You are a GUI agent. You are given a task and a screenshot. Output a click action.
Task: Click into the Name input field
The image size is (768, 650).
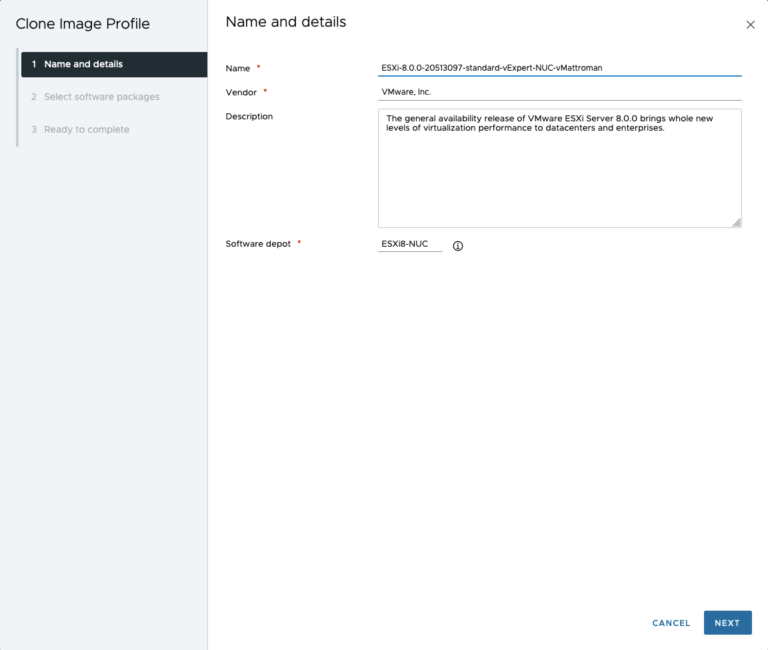pyautogui.click(x=559, y=68)
